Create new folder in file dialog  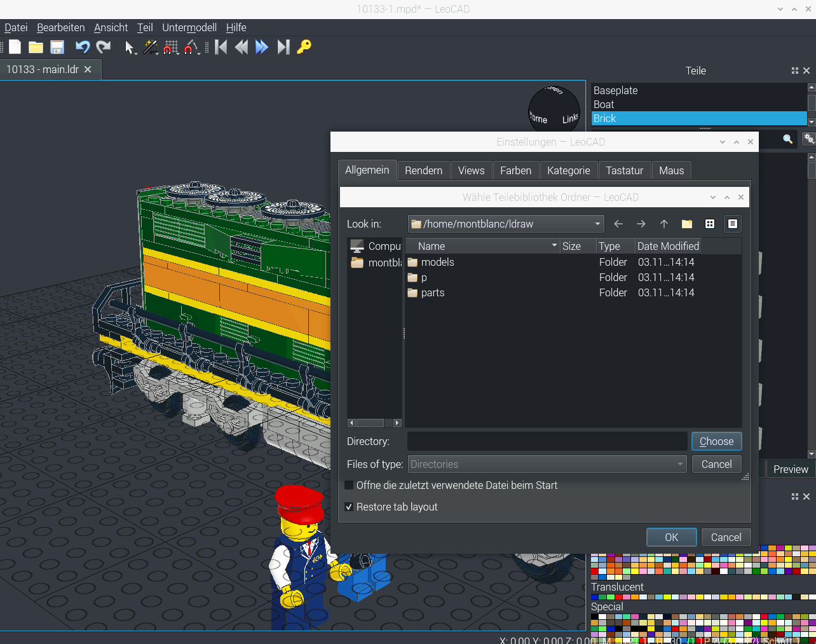point(687,224)
